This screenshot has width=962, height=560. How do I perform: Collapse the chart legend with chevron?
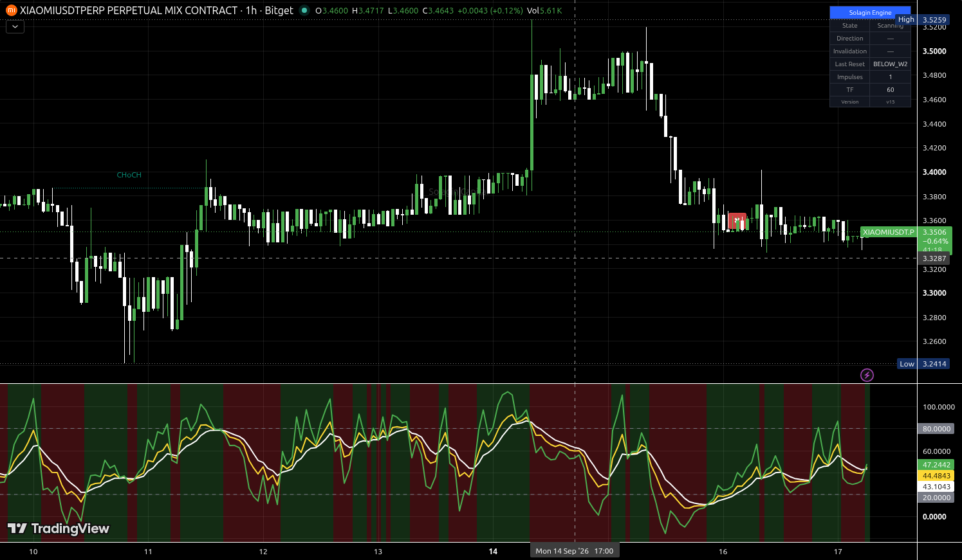tap(15, 26)
